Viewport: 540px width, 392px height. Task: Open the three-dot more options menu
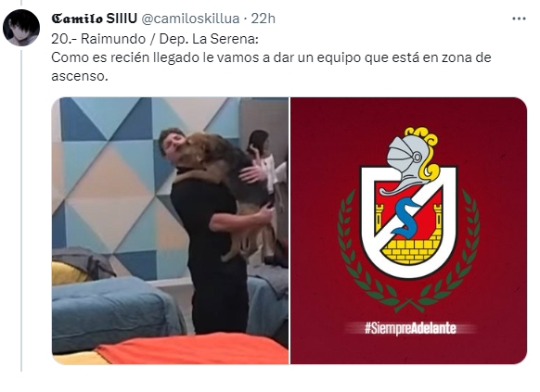[519, 19]
